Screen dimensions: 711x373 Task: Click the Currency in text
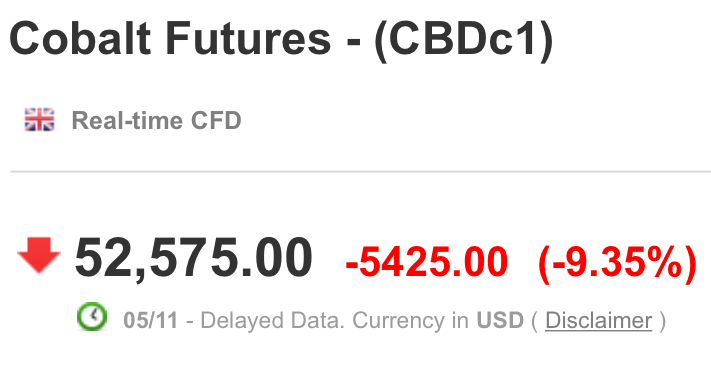(410, 321)
